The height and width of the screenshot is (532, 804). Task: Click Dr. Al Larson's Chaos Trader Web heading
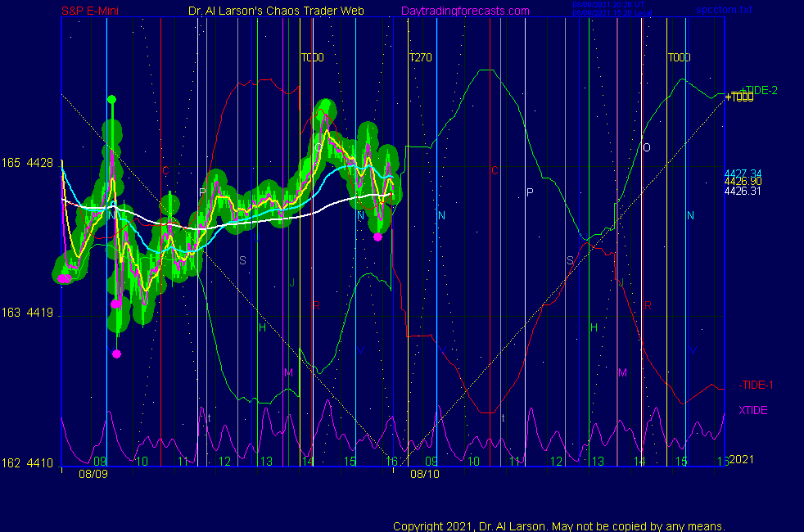pos(276,11)
